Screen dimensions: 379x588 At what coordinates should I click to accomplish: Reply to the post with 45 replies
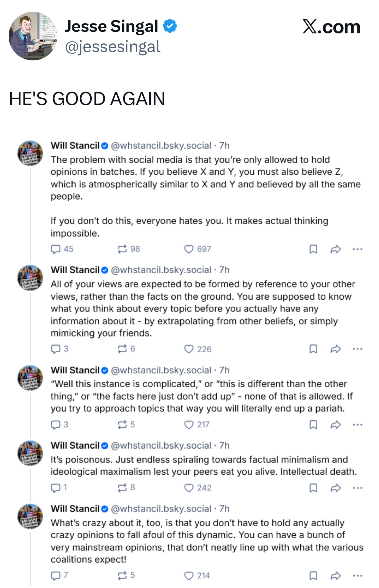[x=56, y=249]
